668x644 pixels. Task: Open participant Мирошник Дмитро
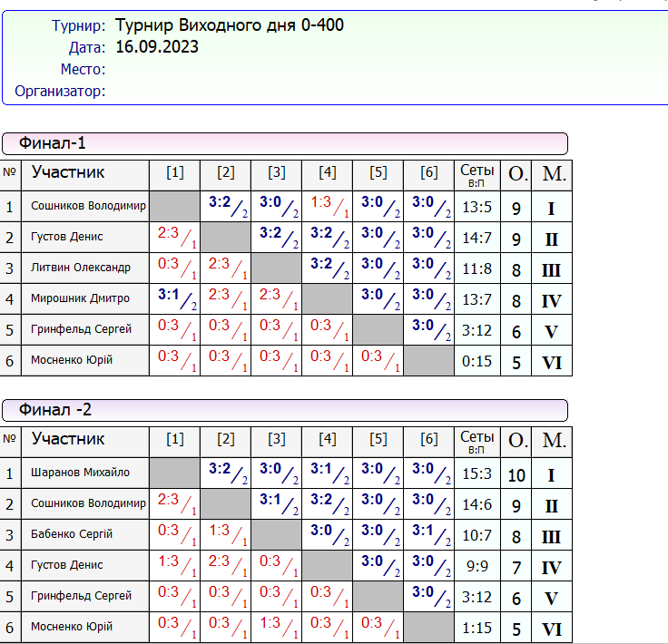click(81, 298)
